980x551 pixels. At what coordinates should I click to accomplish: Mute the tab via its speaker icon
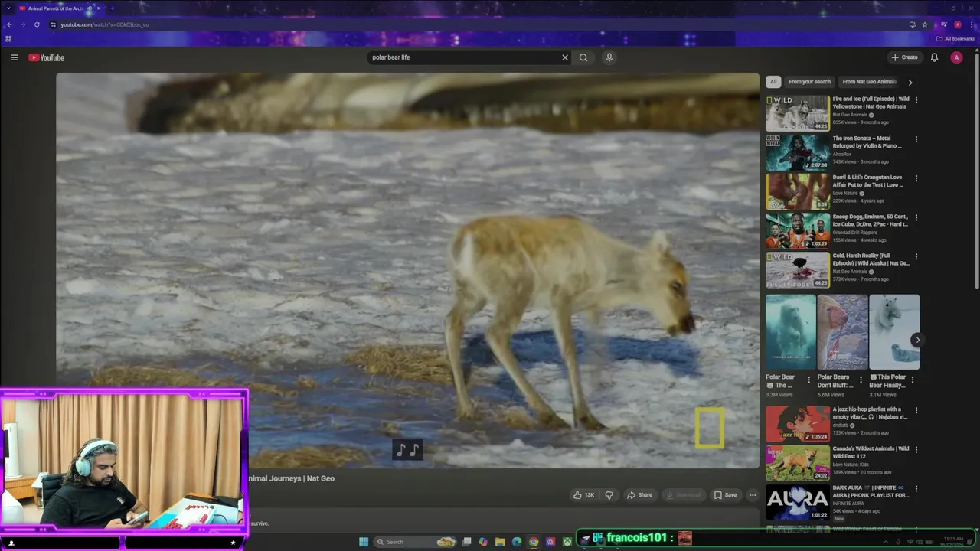(x=90, y=8)
